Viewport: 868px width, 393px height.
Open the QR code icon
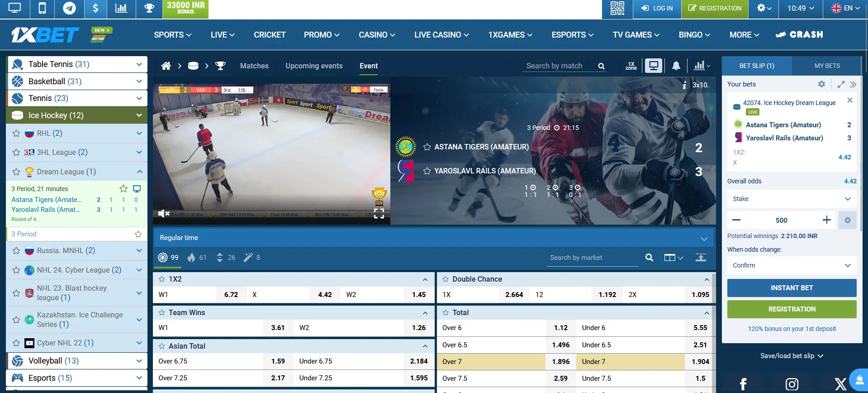tap(617, 8)
